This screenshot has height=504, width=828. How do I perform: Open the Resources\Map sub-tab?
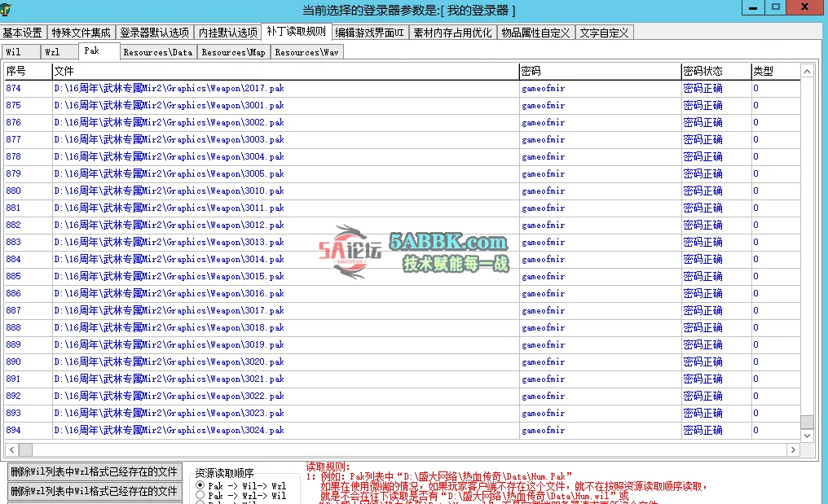[233, 52]
